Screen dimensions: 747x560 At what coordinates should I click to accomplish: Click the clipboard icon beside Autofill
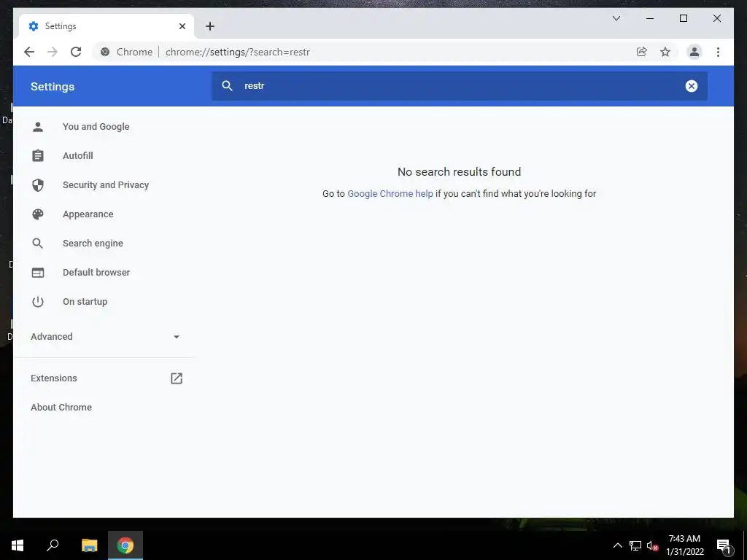pos(38,156)
